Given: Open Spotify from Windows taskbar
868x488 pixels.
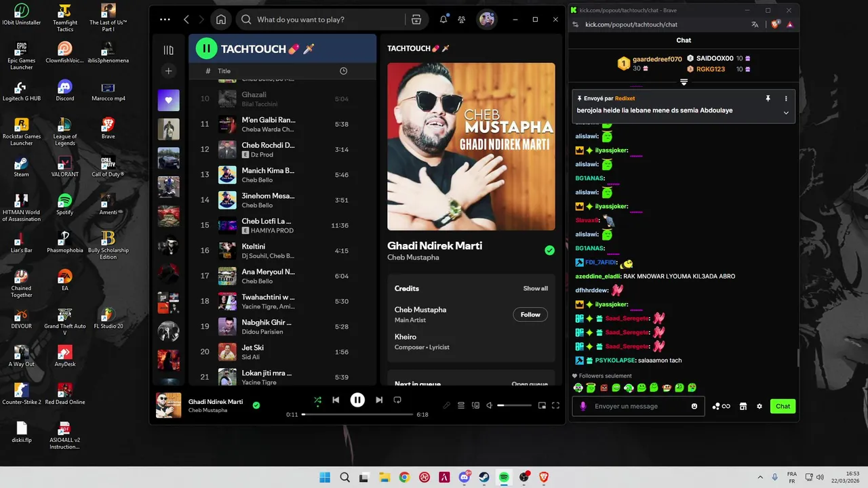Looking at the screenshot, I should [504, 477].
